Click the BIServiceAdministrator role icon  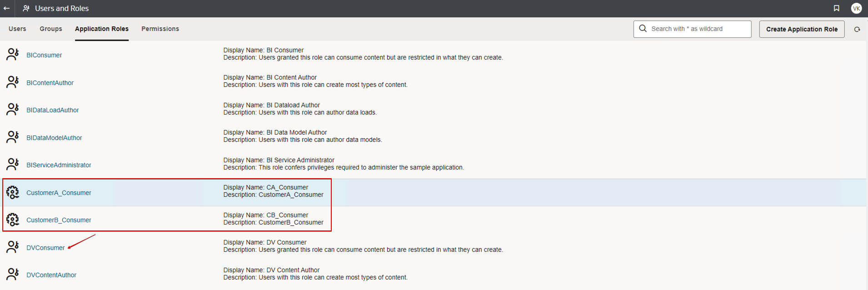[x=13, y=165]
